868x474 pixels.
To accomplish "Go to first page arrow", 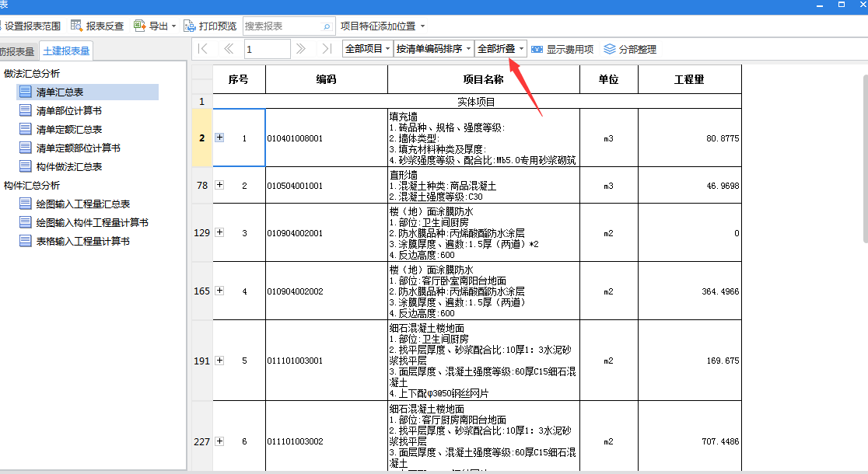I will click(x=202, y=49).
